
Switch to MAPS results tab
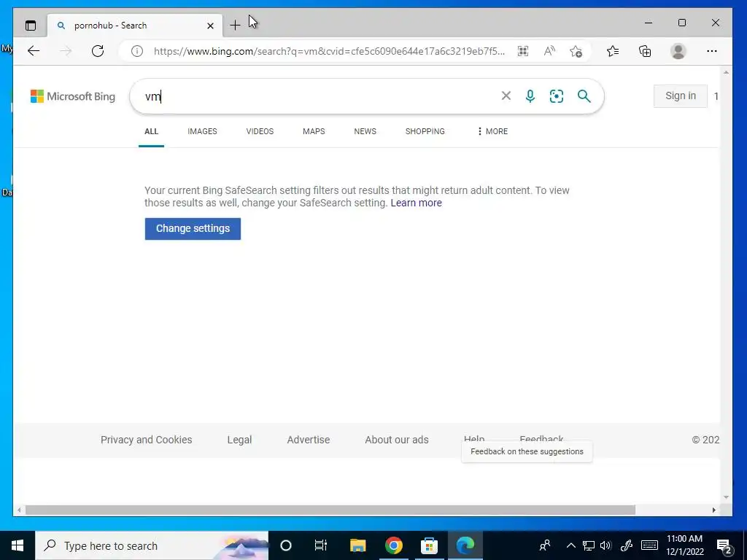pos(314,131)
